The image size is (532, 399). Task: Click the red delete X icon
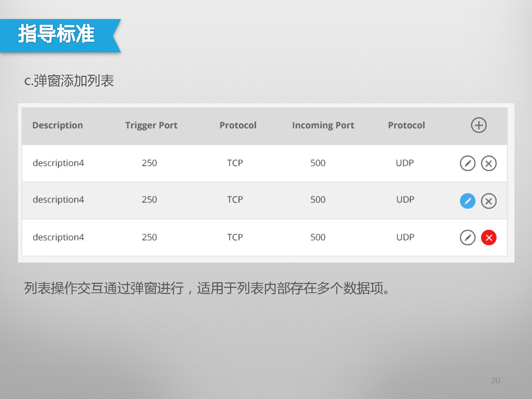[488, 238]
